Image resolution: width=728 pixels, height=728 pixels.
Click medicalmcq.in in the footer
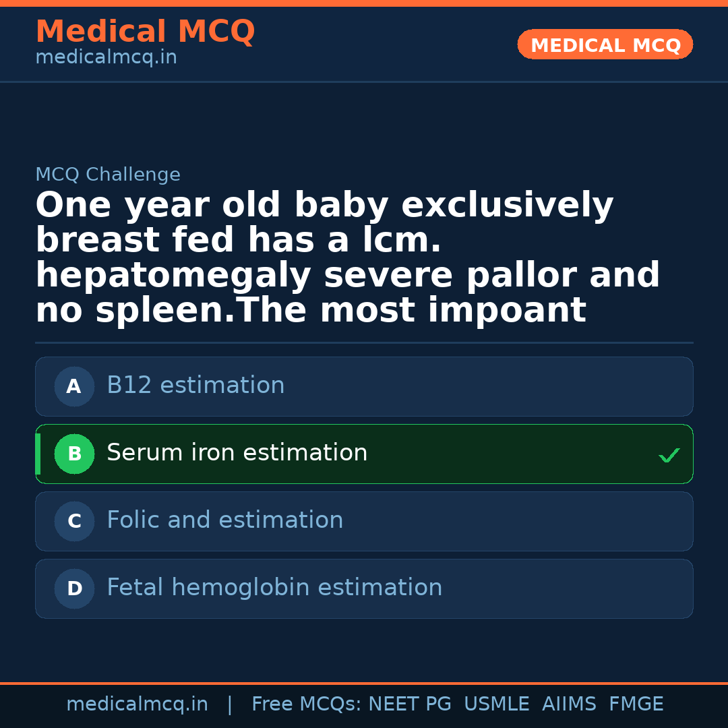click(x=137, y=703)
